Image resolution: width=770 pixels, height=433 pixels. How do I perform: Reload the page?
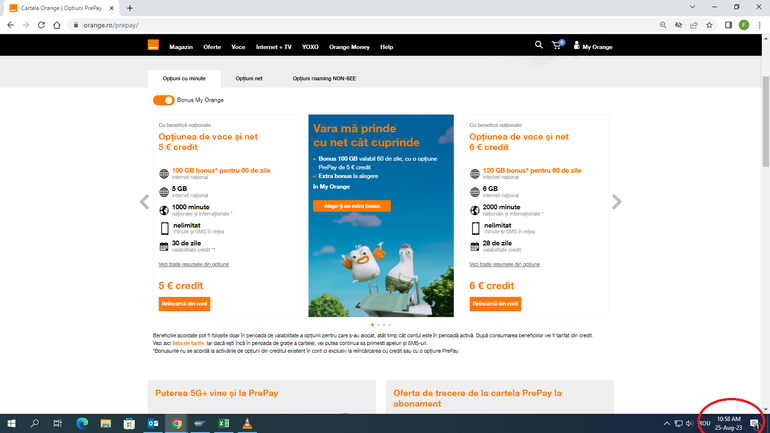(41, 25)
